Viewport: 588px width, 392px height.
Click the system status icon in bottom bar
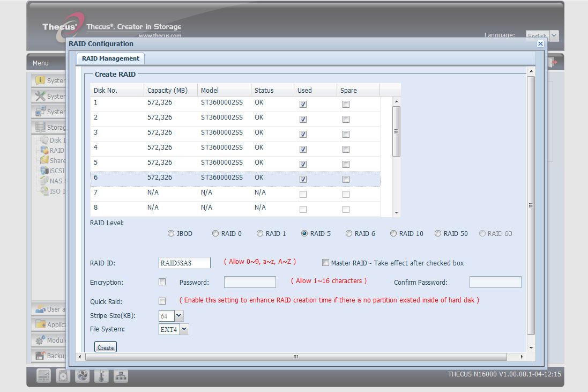pyautogui.click(x=44, y=376)
